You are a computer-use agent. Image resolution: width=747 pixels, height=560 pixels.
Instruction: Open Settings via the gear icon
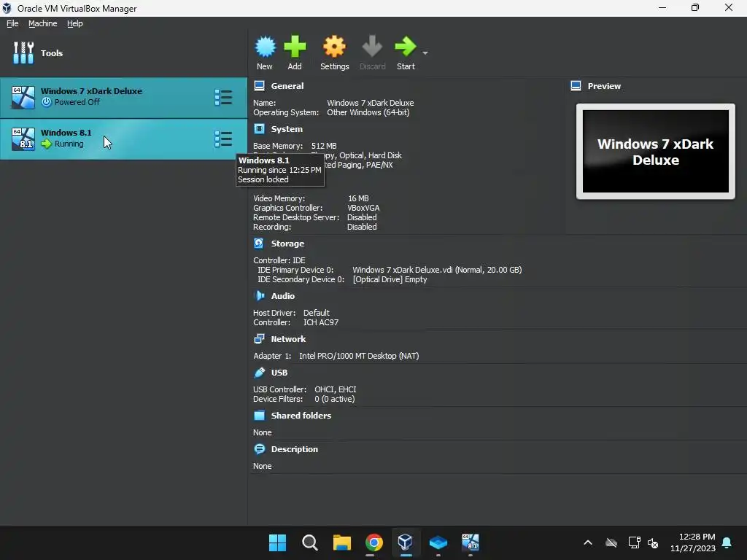click(x=334, y=47)
